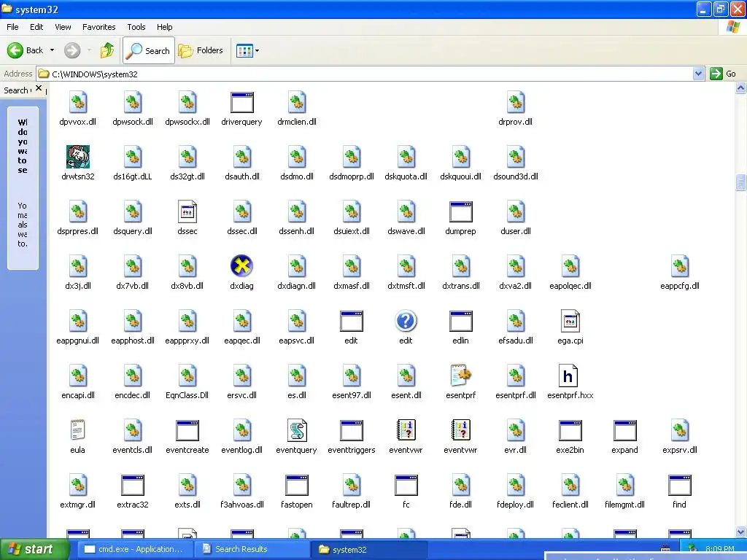Viewport: 747px width, 560px height.
Task: Open the File menu
Action: 12,27
